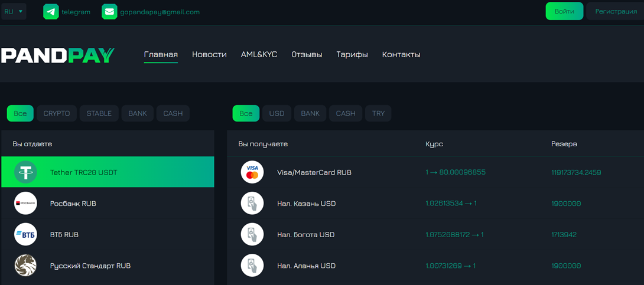Open the Отзывы page
The image size is (644, 285).
(307, 54)
